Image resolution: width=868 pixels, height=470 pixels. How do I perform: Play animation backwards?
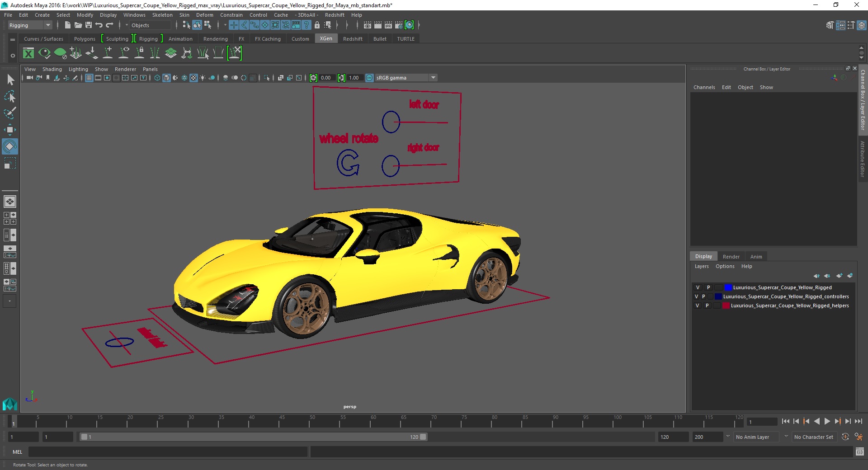(x=817, y=421)
